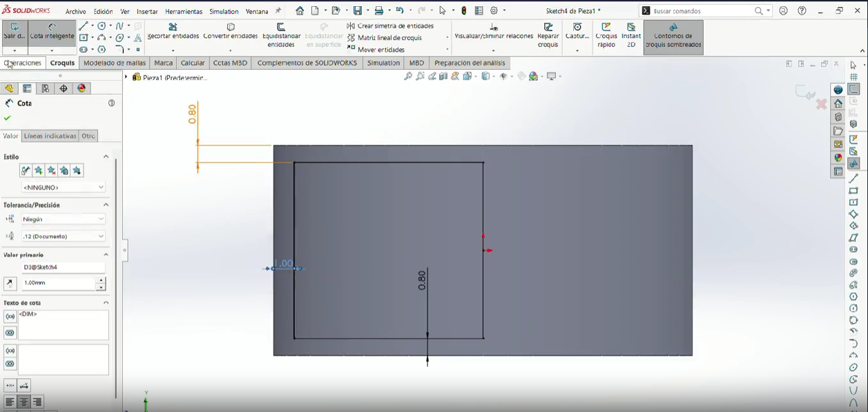Image resolution: width=868 pixels, height=412 pixels.
Task: Collapse the Estilo section
Action: tap(106, 157)
